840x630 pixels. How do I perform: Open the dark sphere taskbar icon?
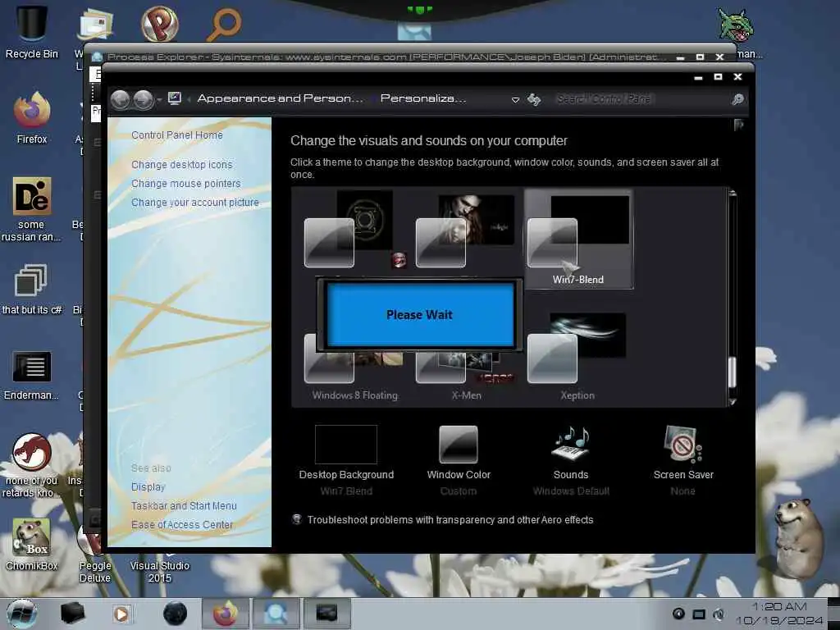click(176, 614)
